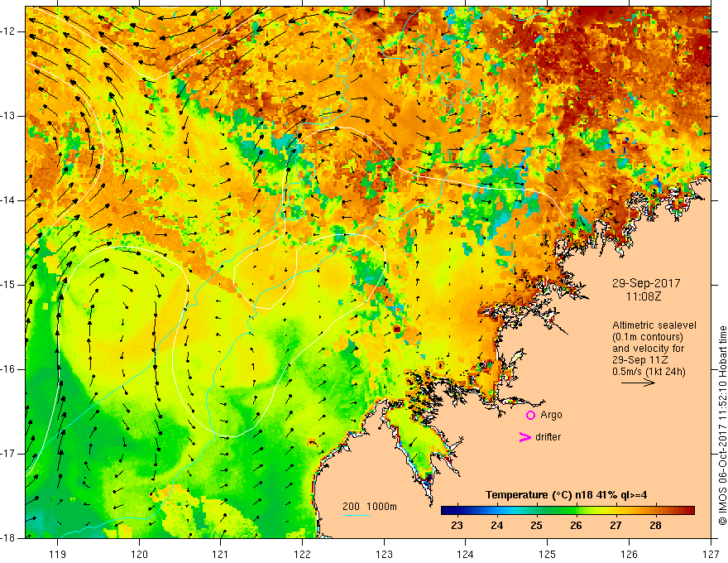Click the '29-Sep-2017' date text
The width and height of the screenshot is (728, 563).
click(x=646, y=283)
